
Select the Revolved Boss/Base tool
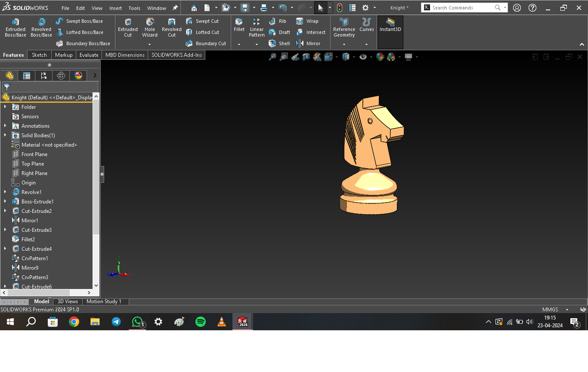click(41, 28)
